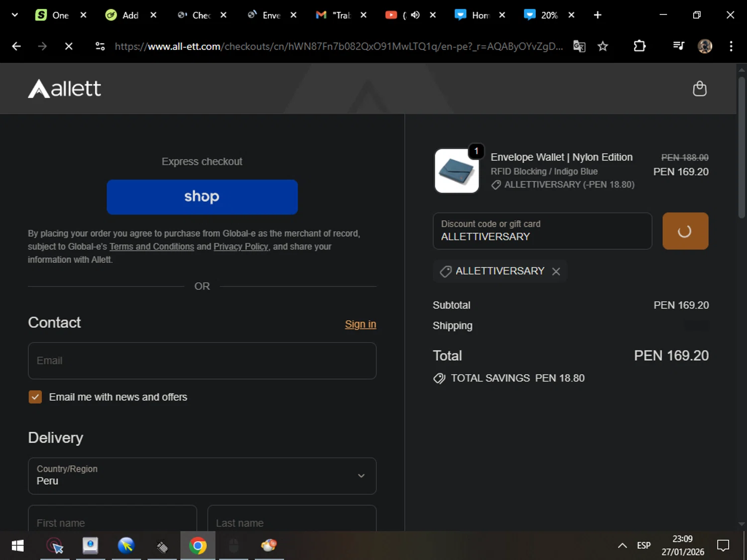Switch to the Enve tab
Screen dimensions: 747x560
point(264,15)
